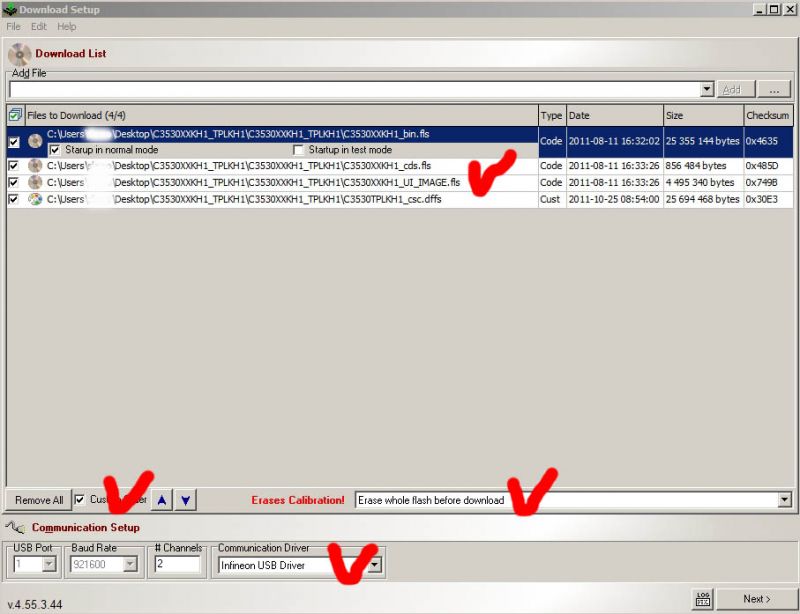Screen dimensions: 800x614
Task: Uncheck the C3530XXKH1_UI_IMAGE.fls file entry
Action: point(12,183)
